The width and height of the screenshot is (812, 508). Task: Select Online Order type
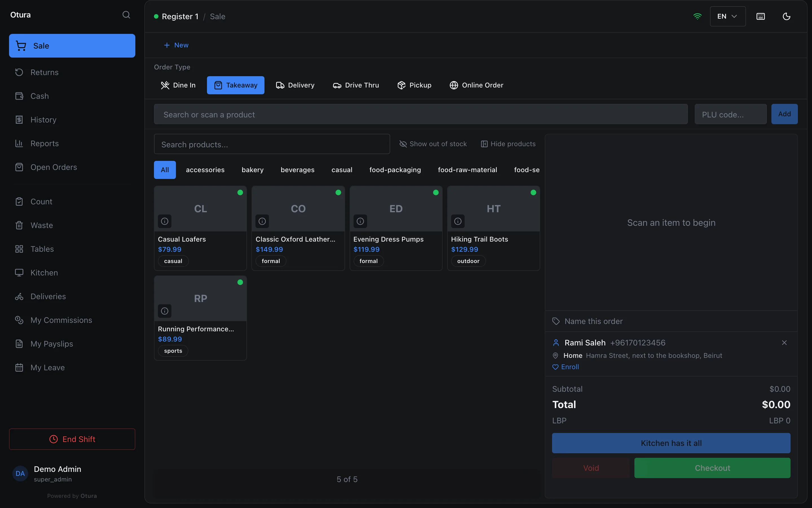click(476, 85)
